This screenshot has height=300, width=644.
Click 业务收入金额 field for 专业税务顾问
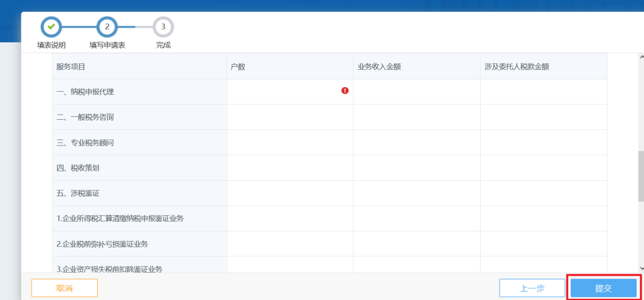pos(417,143)
